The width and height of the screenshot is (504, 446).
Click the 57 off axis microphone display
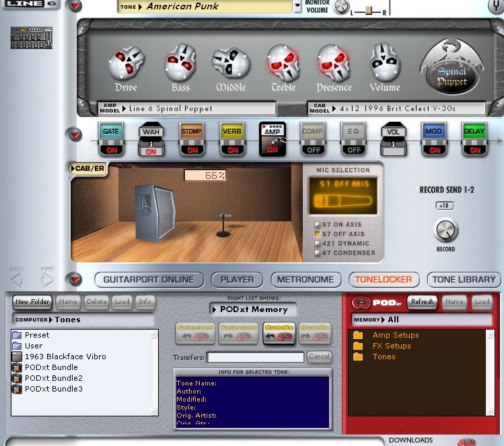(x=343, y=196)
